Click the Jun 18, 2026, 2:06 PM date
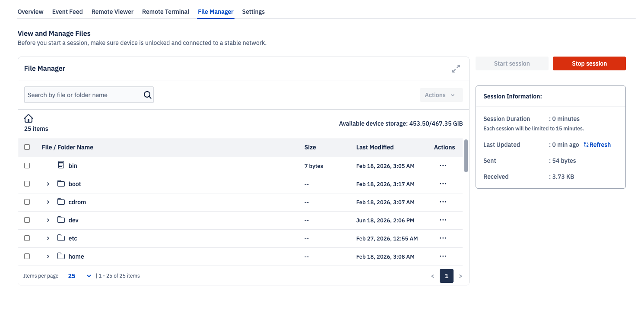 click(385, 220)
